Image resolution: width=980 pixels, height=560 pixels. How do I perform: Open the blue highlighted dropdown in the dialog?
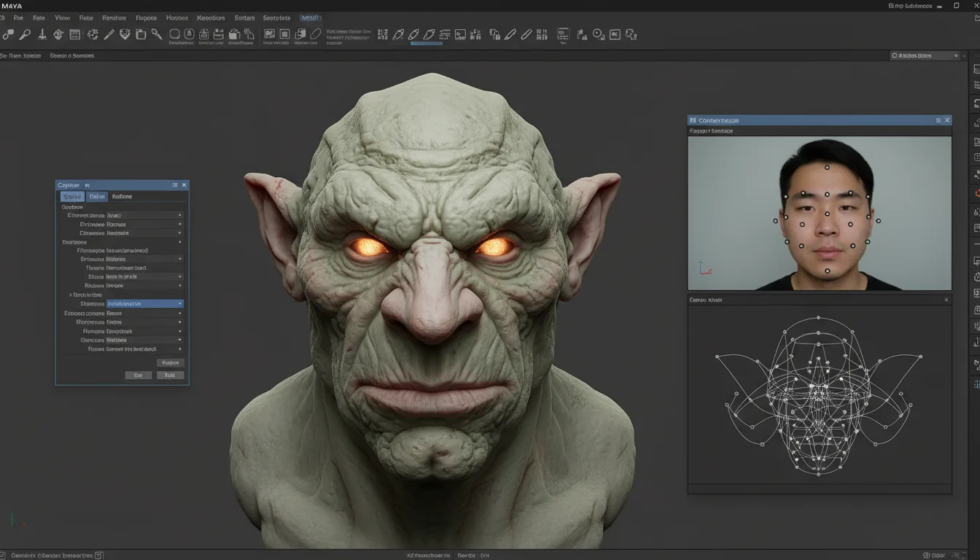tap(144, 303)
